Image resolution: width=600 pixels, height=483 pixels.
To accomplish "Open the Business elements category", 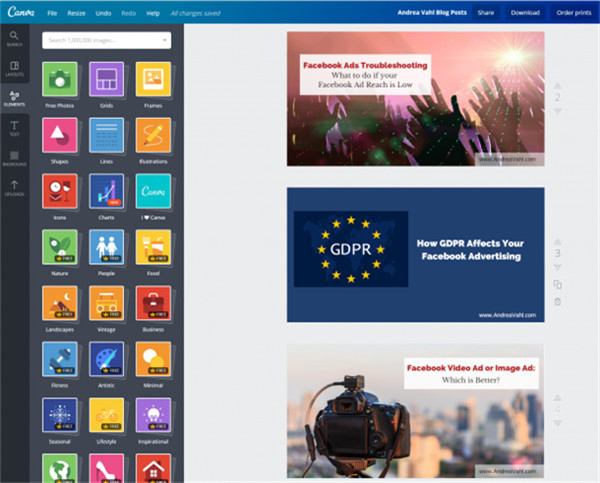I will click(x=153, y=303).
